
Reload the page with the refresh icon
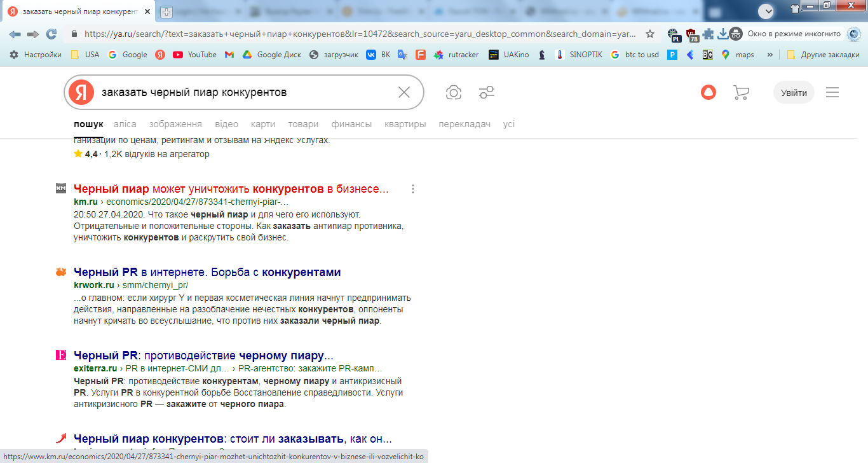coord(51,34)
